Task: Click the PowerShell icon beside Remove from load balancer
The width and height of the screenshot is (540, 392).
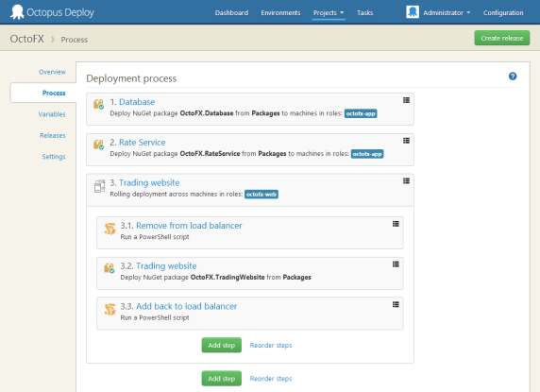Action: (x=110, y=229)
